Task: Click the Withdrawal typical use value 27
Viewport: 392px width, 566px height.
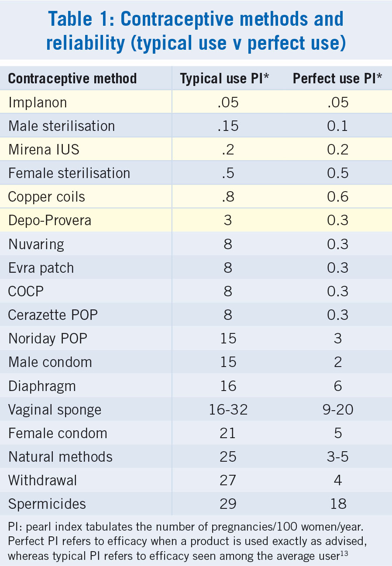Action: [227, 480]
